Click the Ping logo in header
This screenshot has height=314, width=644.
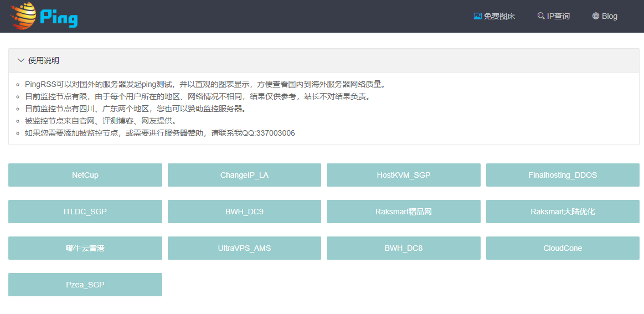click(x=44, y=16)
